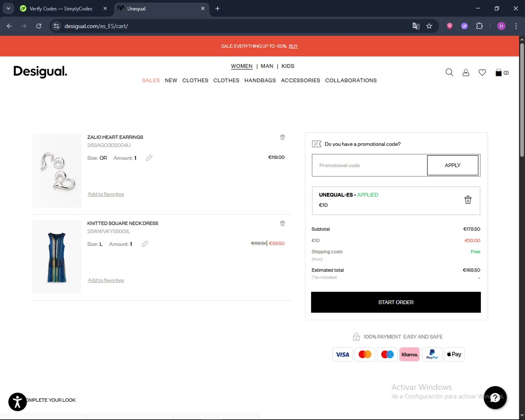Screen dimensions: 525x420
Task: Close the Verify Codes tab
Action: [x=105, y=8]
